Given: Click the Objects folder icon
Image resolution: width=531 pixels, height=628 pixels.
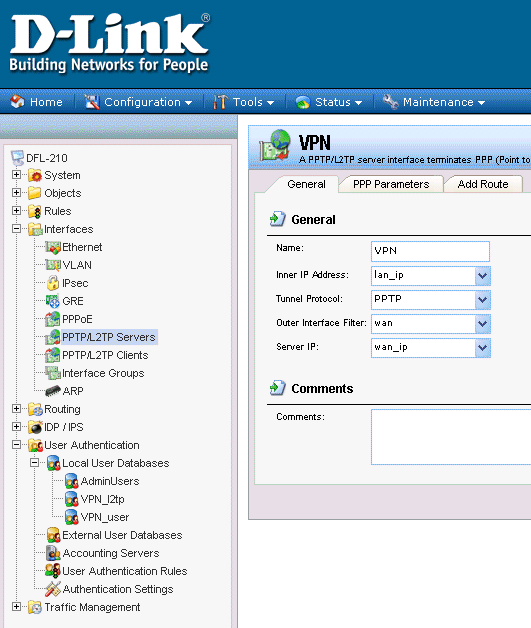Looking at the screenshot, I should (35, 193).
